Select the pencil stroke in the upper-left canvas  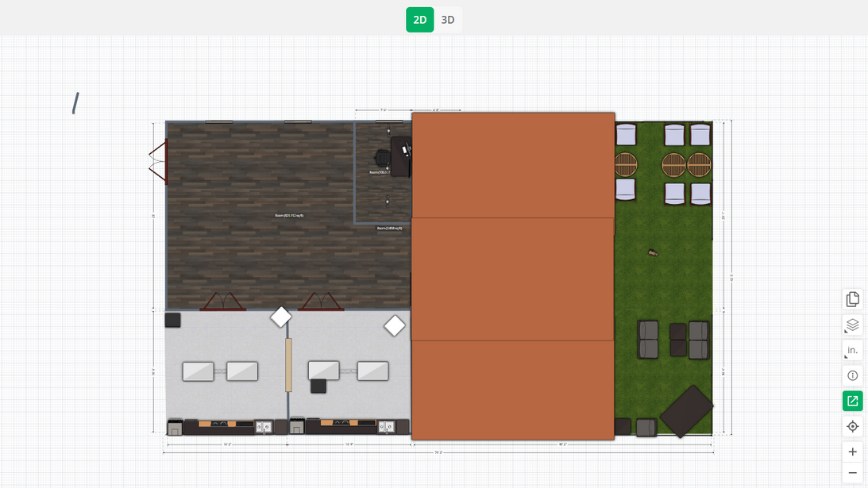pos(75,103)
